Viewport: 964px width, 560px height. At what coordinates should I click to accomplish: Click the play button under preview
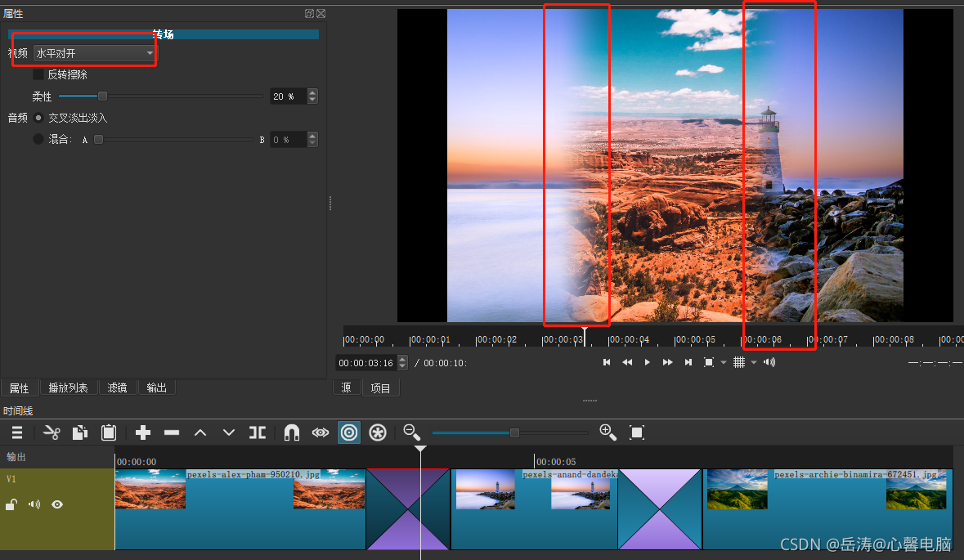pos(648,363)
